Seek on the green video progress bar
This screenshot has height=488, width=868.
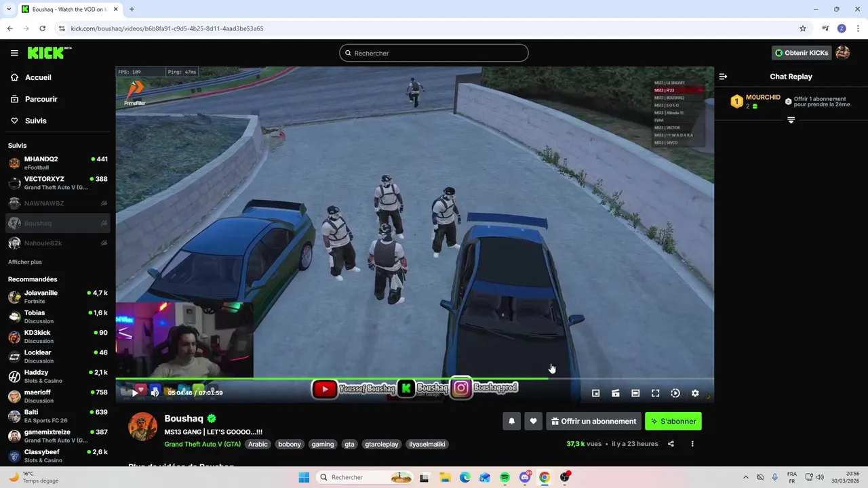[414, 378]
